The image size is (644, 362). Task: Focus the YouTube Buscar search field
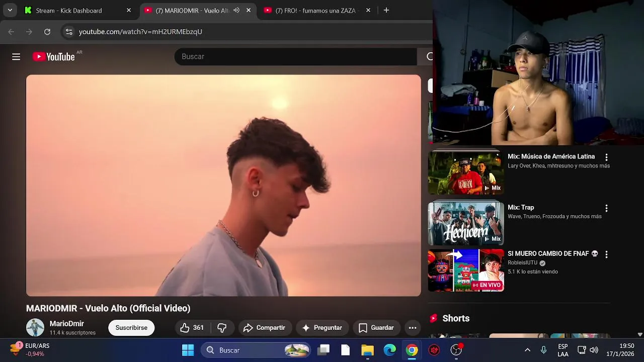coord(295,57)
